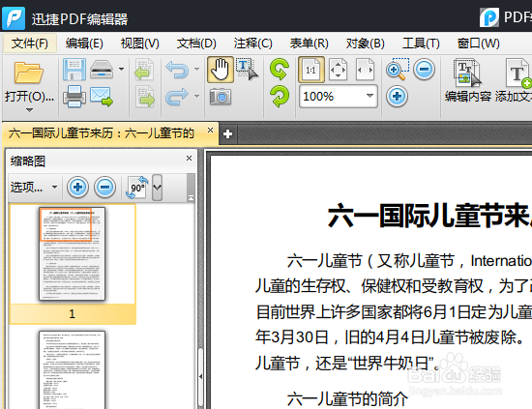
Task: Open the 注释(C) menu
Action: (x=252, y=44)
